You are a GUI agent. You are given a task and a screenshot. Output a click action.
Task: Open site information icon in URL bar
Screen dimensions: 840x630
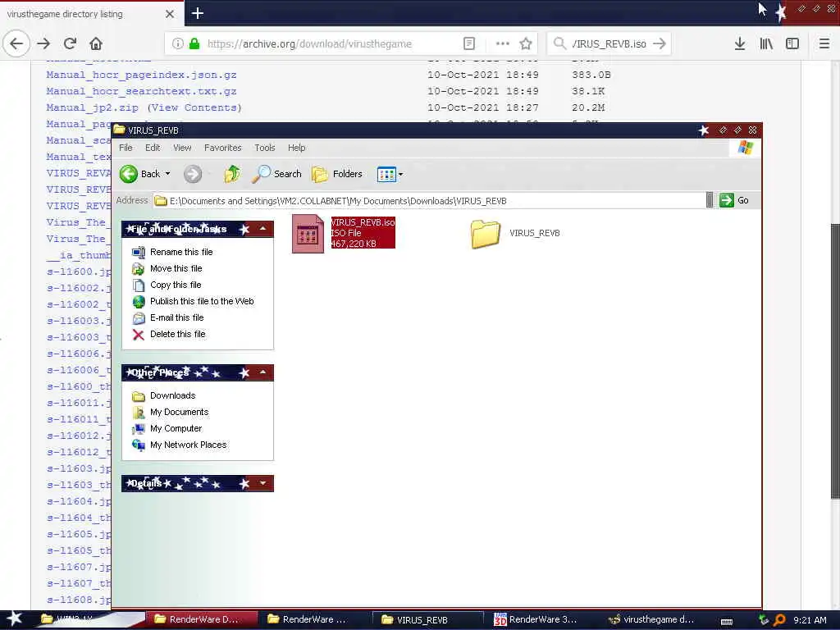[177, 44]
